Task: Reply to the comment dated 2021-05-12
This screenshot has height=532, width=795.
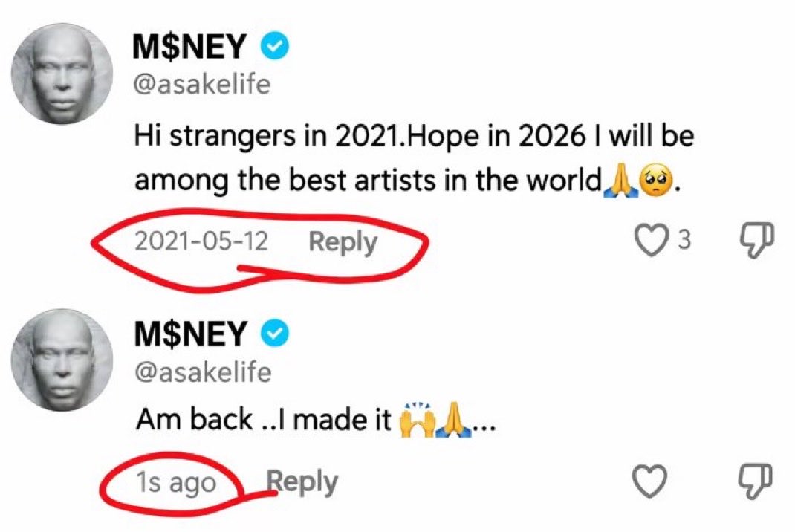Action: tap(343, 242)
